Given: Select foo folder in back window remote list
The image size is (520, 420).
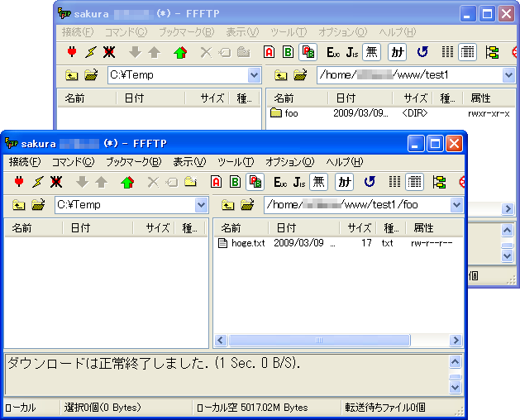Looking at the screenshot, I should click(284, 113).
